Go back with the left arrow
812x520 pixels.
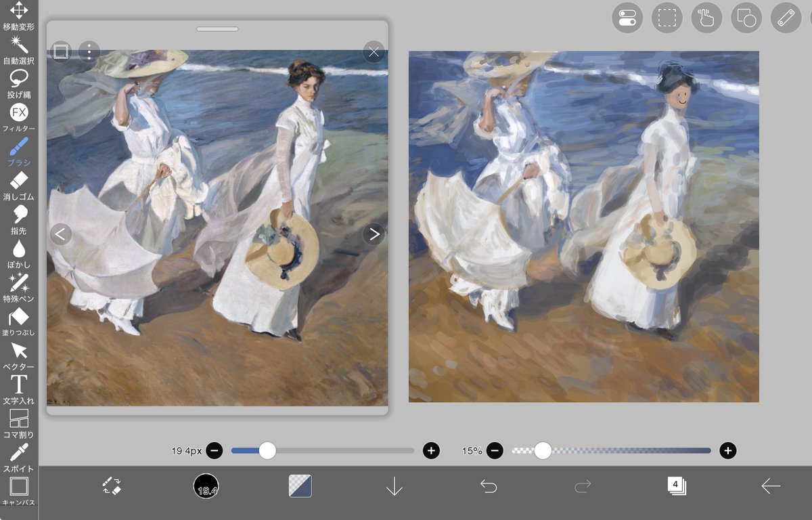coord(771,485)
